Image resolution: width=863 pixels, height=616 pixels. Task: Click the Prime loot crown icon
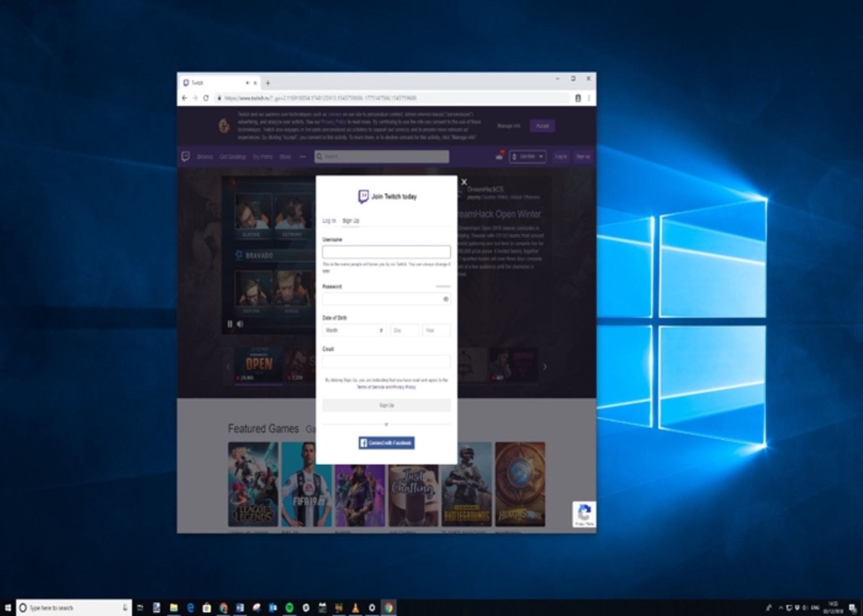coord(499,156)
